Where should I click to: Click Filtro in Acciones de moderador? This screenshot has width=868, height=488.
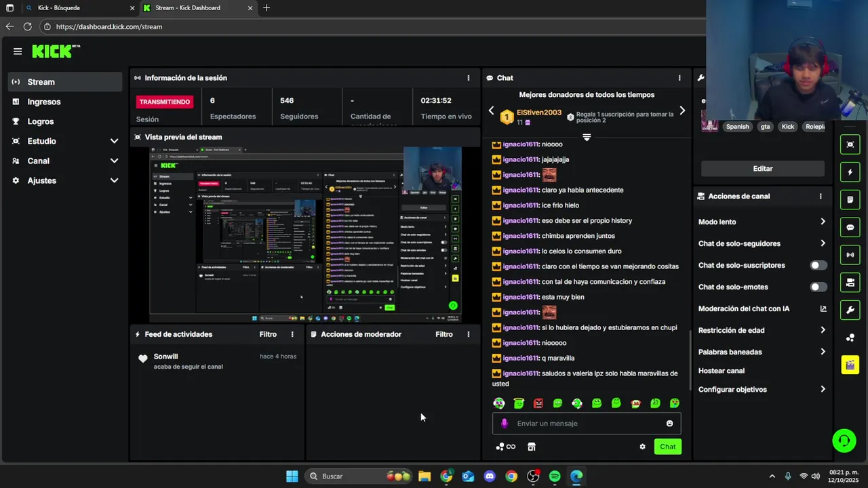tap(444, 334)
